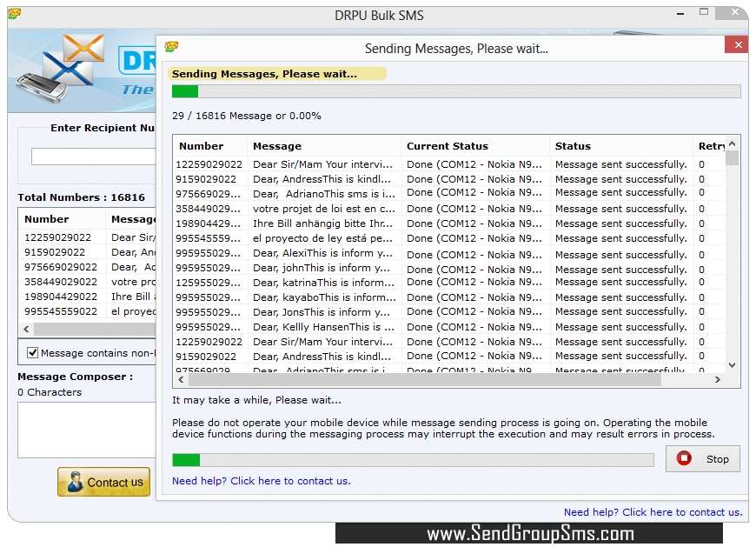Select 'Dear, kayaboThis is inform...' row

tap(449, 297)
